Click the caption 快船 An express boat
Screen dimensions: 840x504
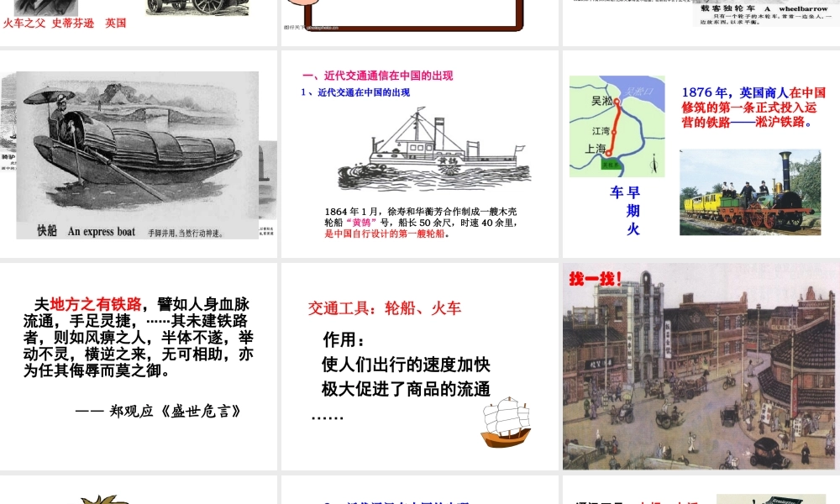(x=87, y=231)
